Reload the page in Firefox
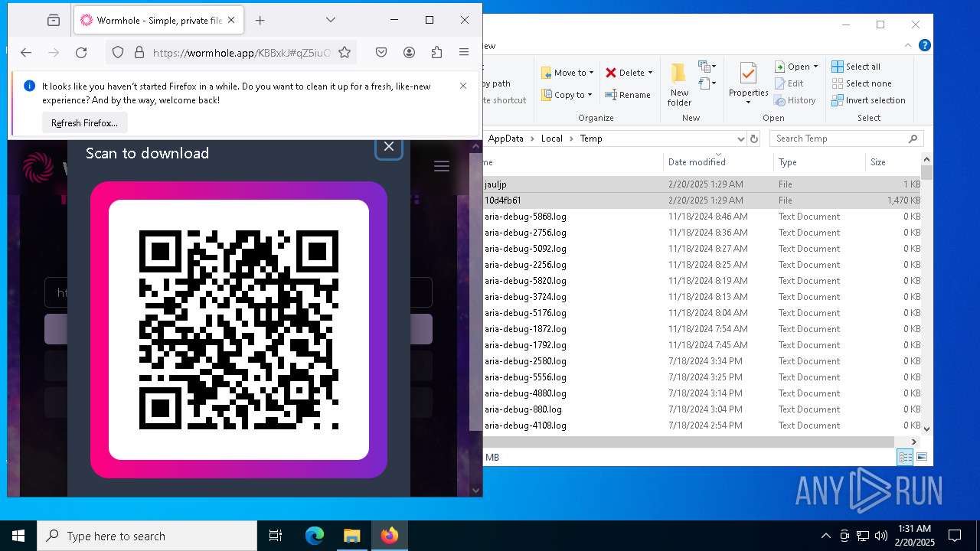This screenshot has height=551, width=980. tap(81, 53)
